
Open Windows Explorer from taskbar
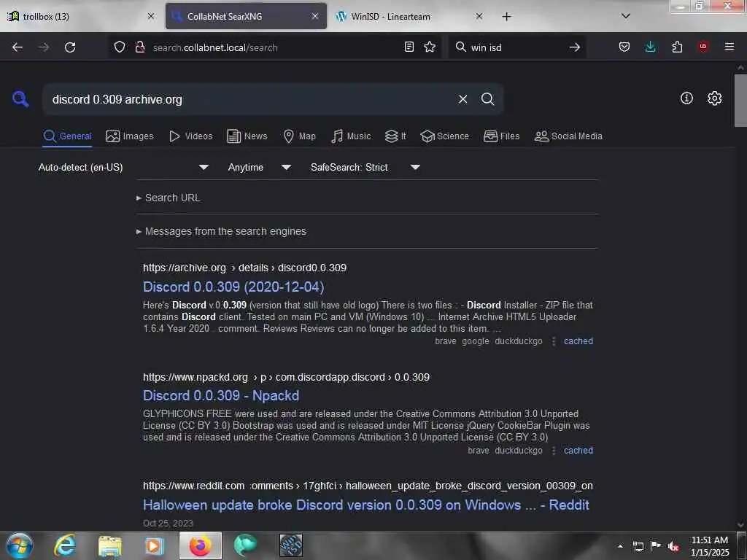coord(110,545)
